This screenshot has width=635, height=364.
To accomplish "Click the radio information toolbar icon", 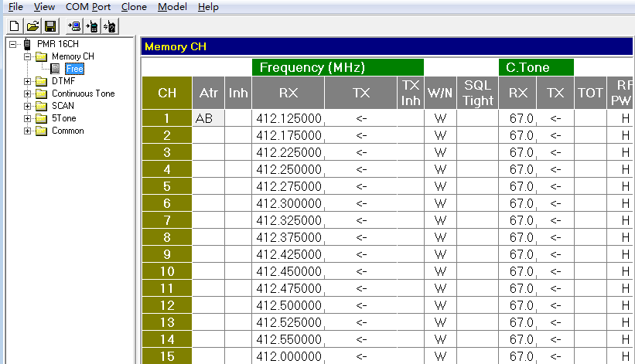I will [110, 26].
